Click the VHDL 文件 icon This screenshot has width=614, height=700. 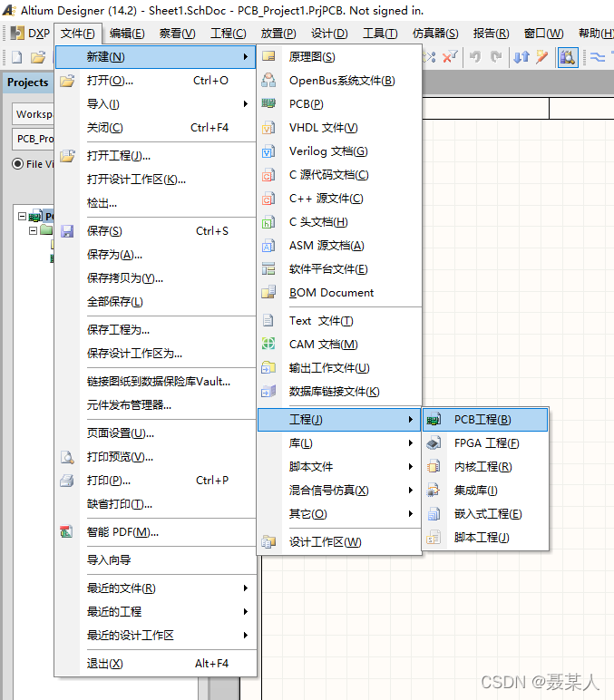point(268,128)
